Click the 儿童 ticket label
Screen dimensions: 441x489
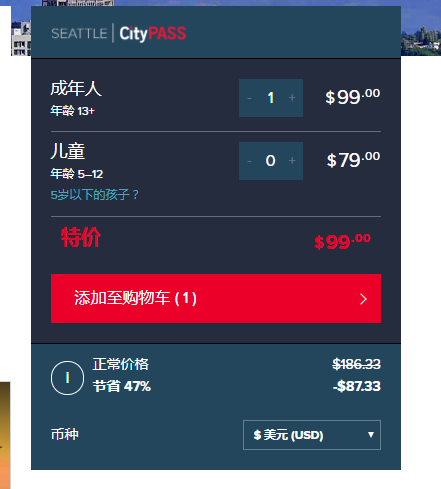pyautogui.click(x=68, y=151)
